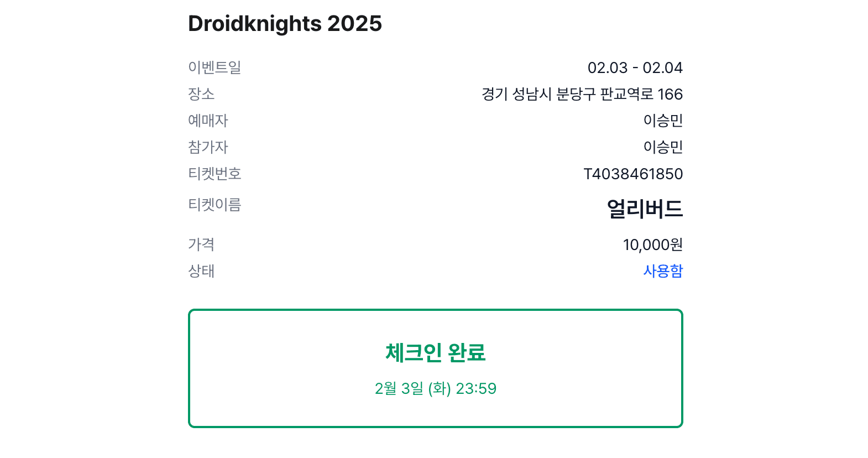Click the attendee name 이승민 next to 참가자
The width and height of the screenshot is (868, 458).
click(662, 147)
